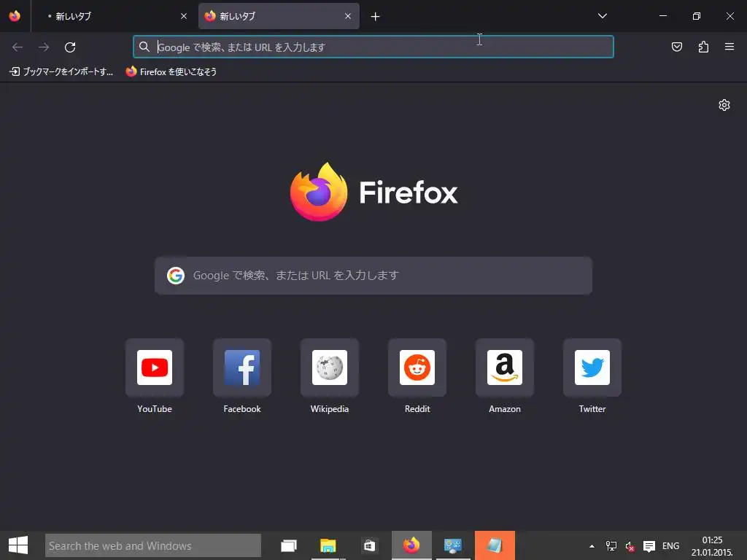This screenshot has height=560, width=747.
Task: Open Task View on the taskbar
Action: (289, 545)
